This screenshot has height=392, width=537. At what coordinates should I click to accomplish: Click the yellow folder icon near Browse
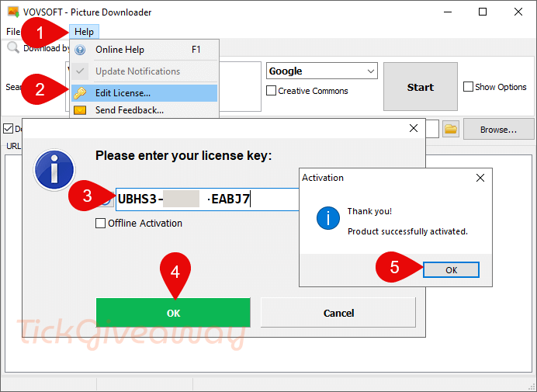pyautogui.click(x=451, y=129)
